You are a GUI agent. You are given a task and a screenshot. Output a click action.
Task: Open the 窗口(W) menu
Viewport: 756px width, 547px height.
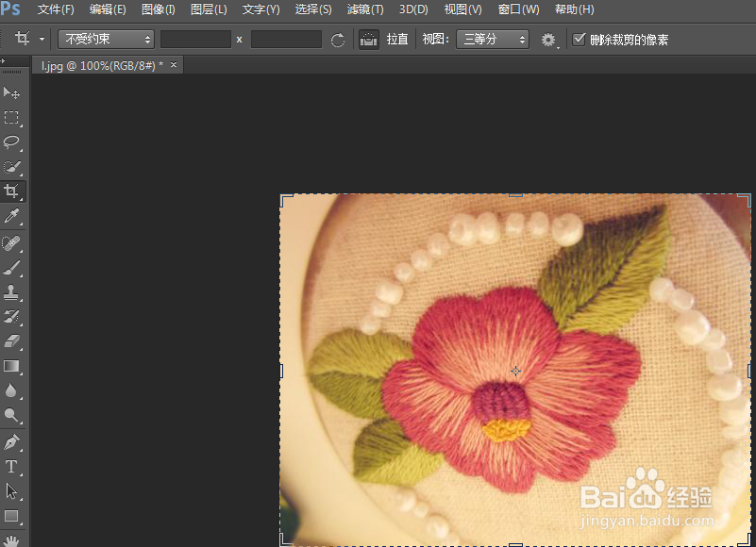pos(519,9)
